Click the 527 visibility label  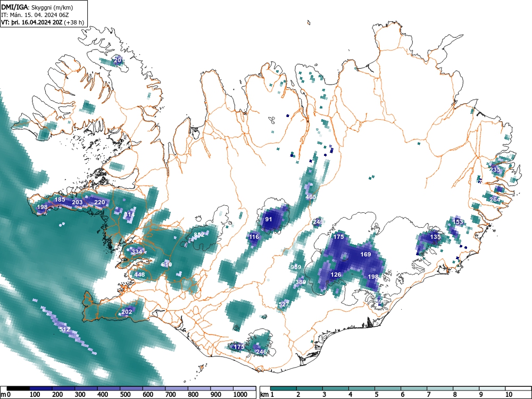click(x=284, y=304)
